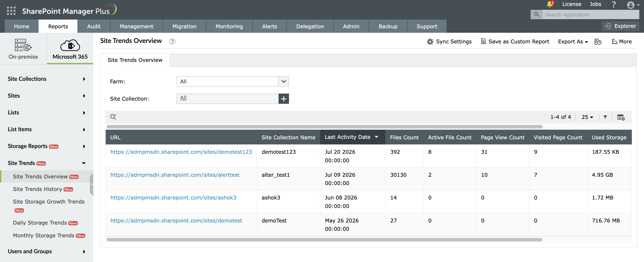Open the Monitoring tab
The height and width of the screenshot is (262, 644).
pos(229,26)
